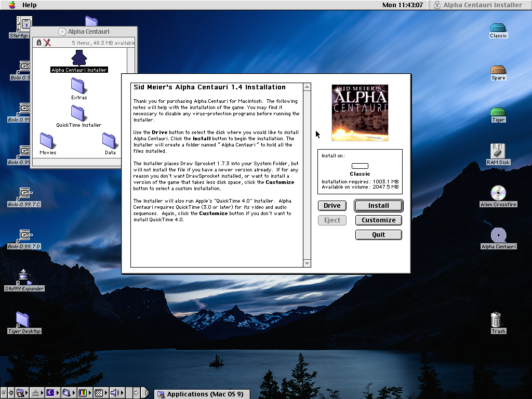Open the Help menu

30,5
